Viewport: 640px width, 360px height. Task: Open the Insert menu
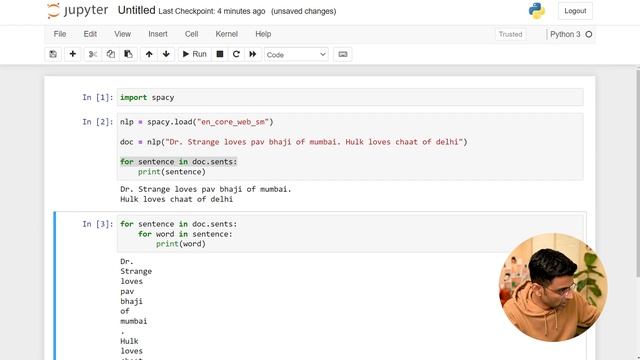click(158, 34)
